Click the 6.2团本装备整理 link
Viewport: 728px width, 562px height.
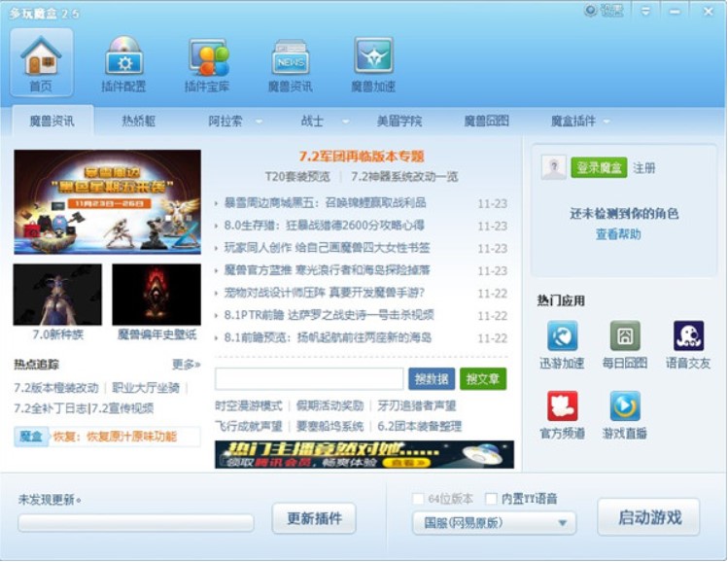[x=420, y=427]
